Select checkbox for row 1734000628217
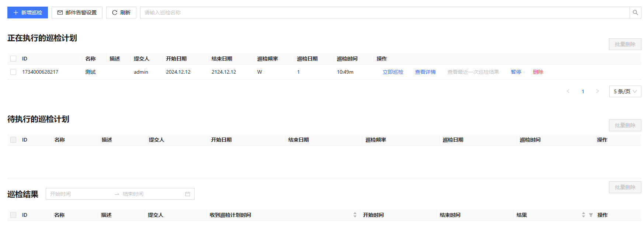 click(x=13, y=72)
